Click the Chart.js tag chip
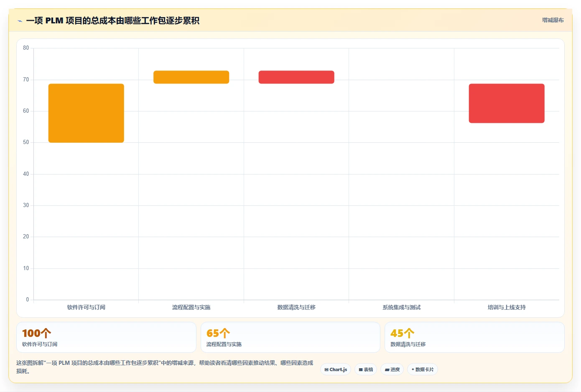This screenshot has width=581, height=392. click(336, 369)
